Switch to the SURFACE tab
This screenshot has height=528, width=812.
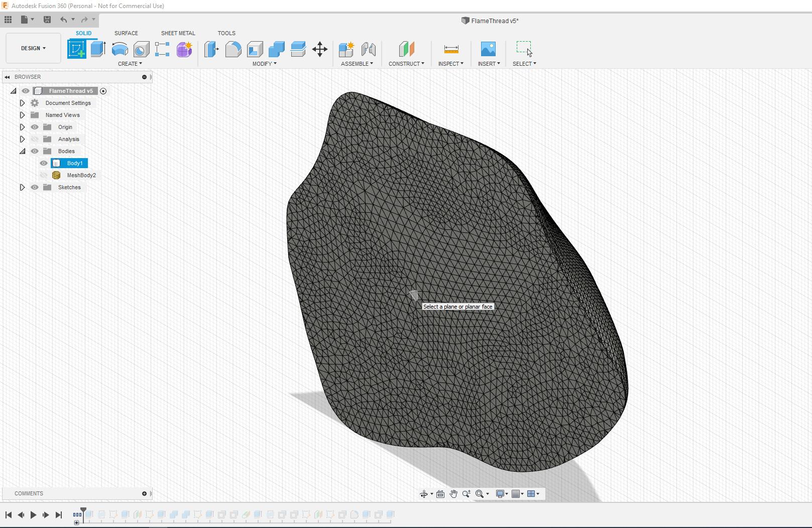126,33
